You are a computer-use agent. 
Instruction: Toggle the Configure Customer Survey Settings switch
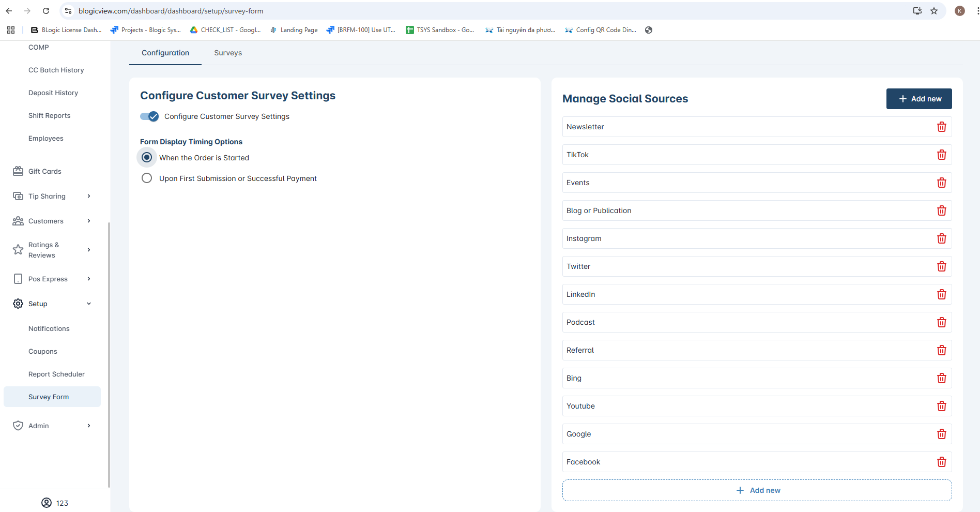tap(149, 116)
